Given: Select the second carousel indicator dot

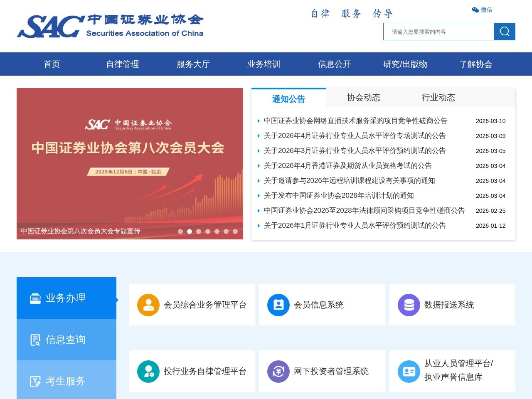Looking at the screenshot, I should pos(190,232).
